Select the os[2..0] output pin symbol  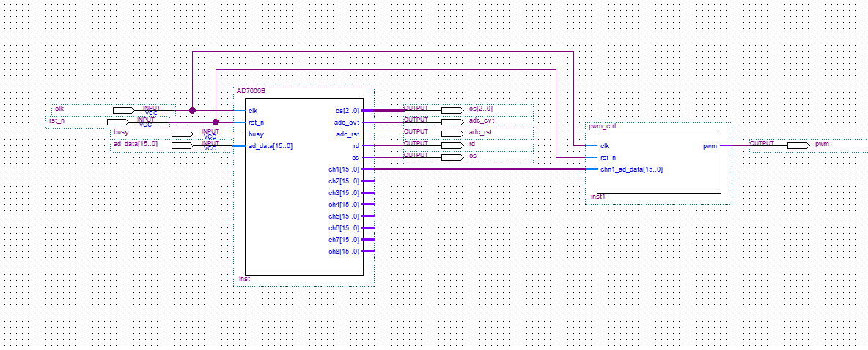pyautogui.click(x=452, y=110)
